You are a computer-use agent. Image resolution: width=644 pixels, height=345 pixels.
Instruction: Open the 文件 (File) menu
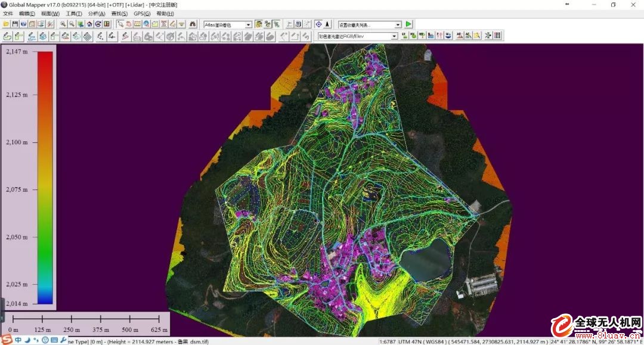point(8,13)
